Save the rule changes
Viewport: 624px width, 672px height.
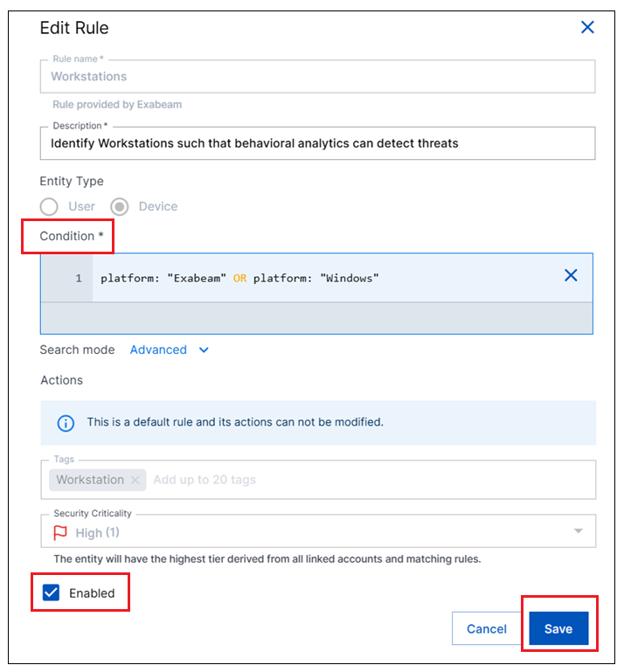click(558, 628)
